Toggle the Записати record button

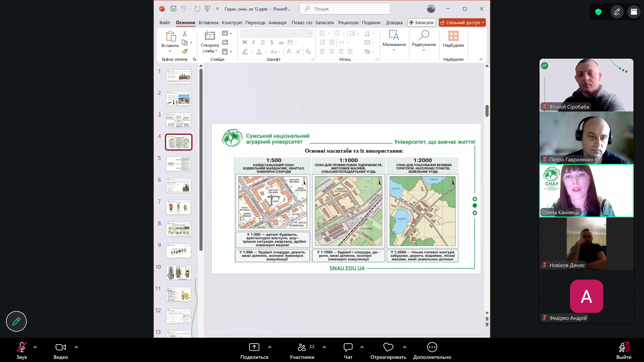pyautogui.click(x=421, y=22)
